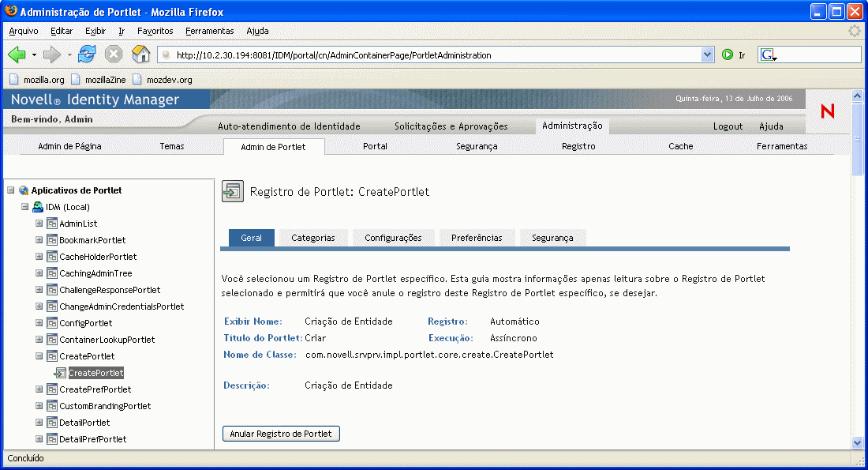The width and height of the screenshot is (868, 470).
Task: Expand the AdminList node
Action: click(x=39, y=224)
